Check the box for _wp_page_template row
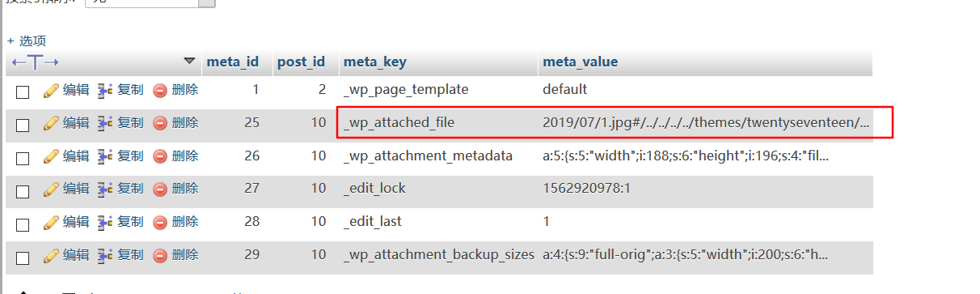 (x=23, y=92)
